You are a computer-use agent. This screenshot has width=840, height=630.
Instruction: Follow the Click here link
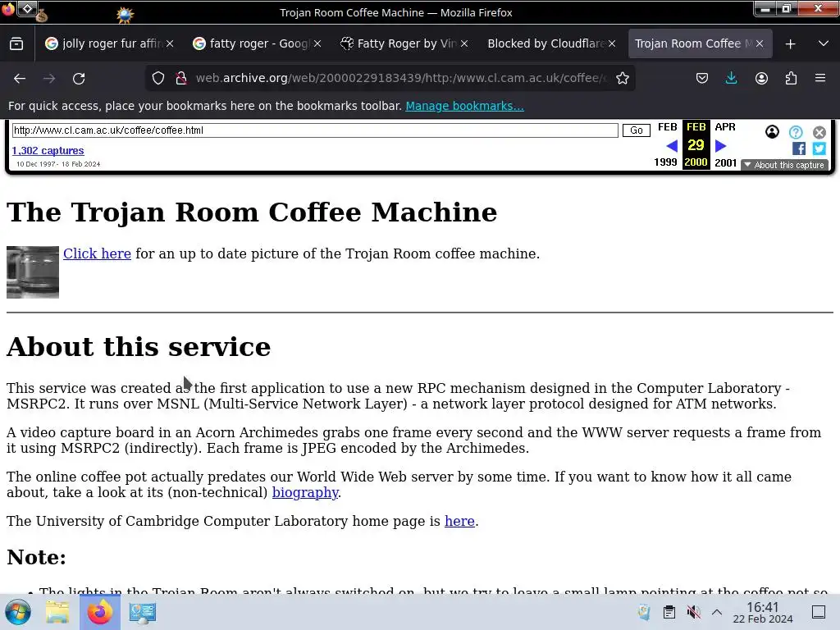97,253
